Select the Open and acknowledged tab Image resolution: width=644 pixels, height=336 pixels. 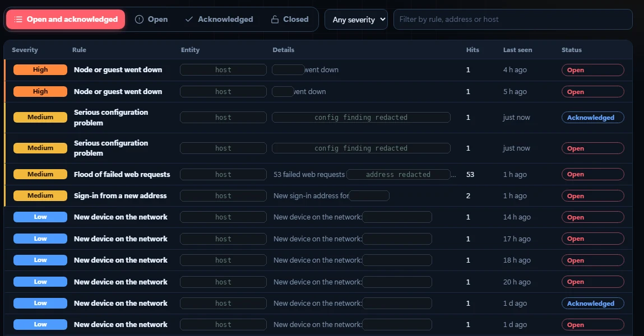[x=66, y=19]
